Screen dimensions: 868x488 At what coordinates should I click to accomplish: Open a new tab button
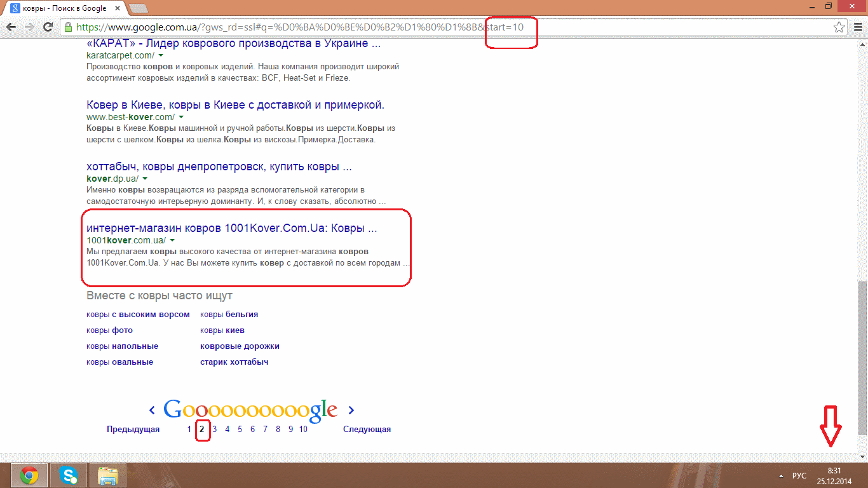[x=138, y=8]
